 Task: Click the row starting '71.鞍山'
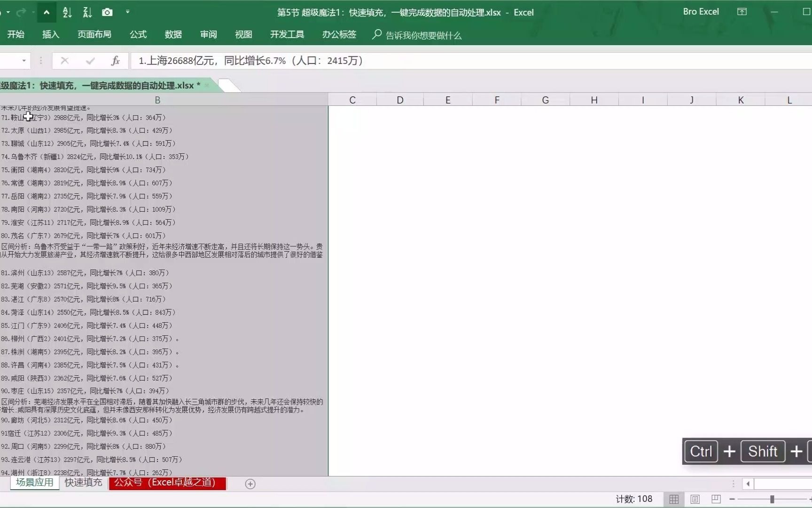click(x=164, y=118)
